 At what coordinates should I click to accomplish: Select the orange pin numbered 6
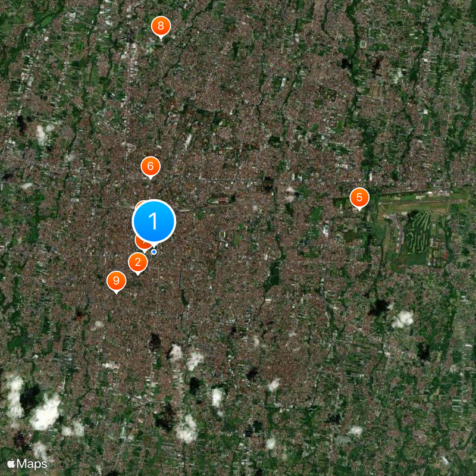click(x=151, y=167)
